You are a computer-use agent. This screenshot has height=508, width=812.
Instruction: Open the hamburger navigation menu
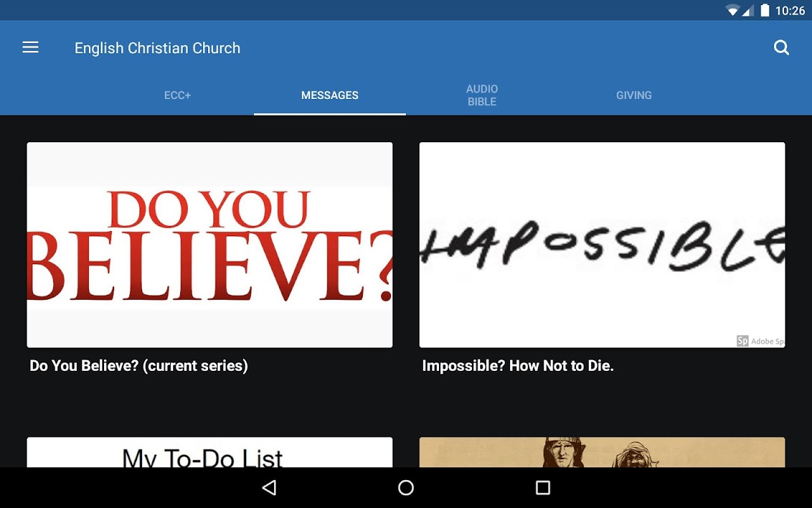30,48
